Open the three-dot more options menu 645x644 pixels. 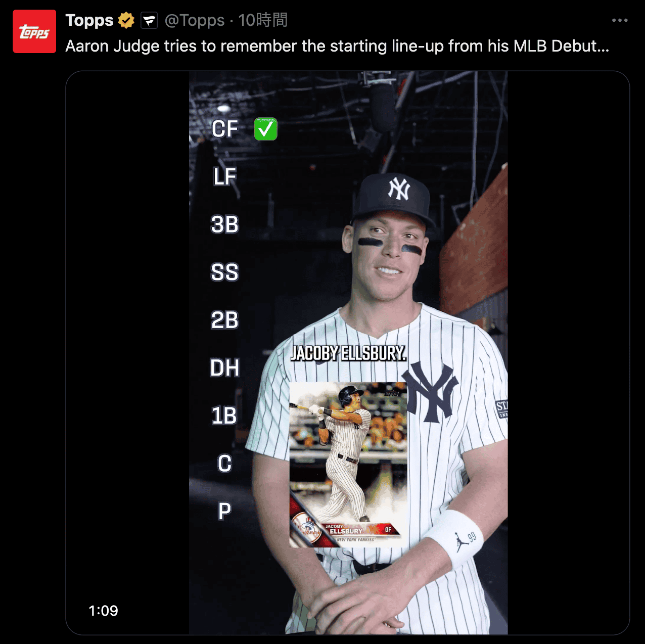620,20
